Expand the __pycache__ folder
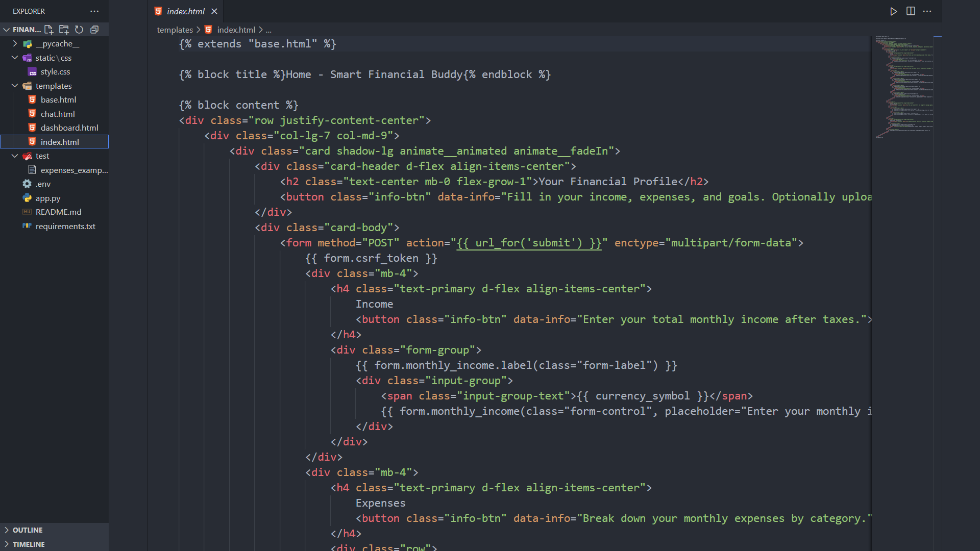 pyautogui.click(x=15, y=44)
